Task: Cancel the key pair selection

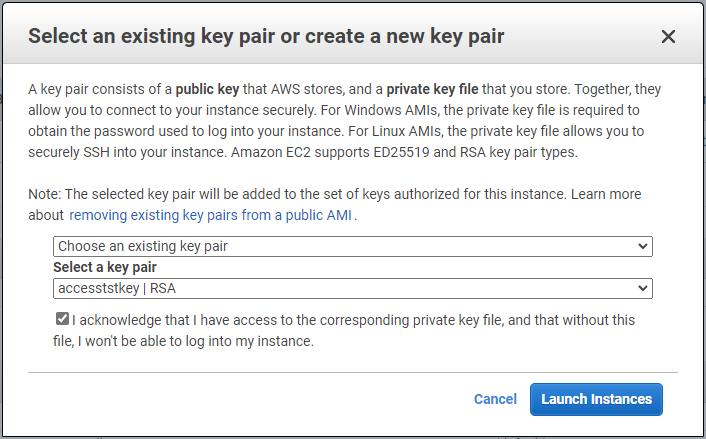Action: point(495,399)
